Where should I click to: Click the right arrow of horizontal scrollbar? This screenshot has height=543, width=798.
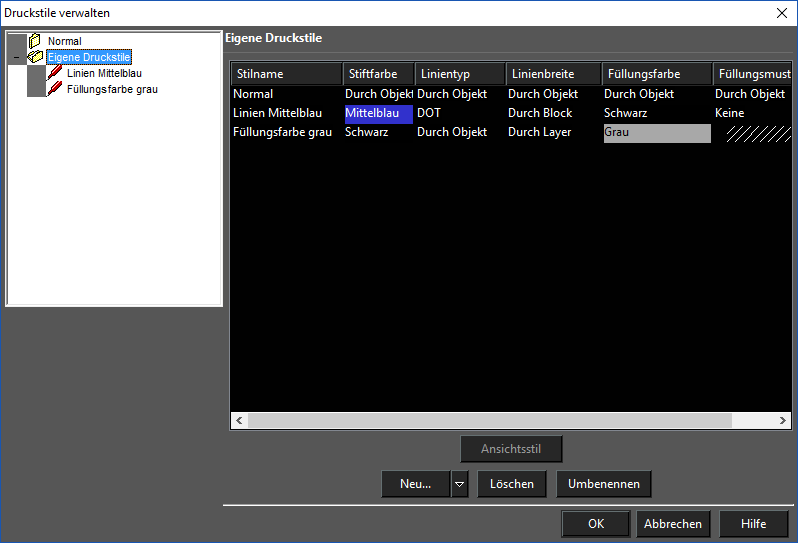click(782, 420)
